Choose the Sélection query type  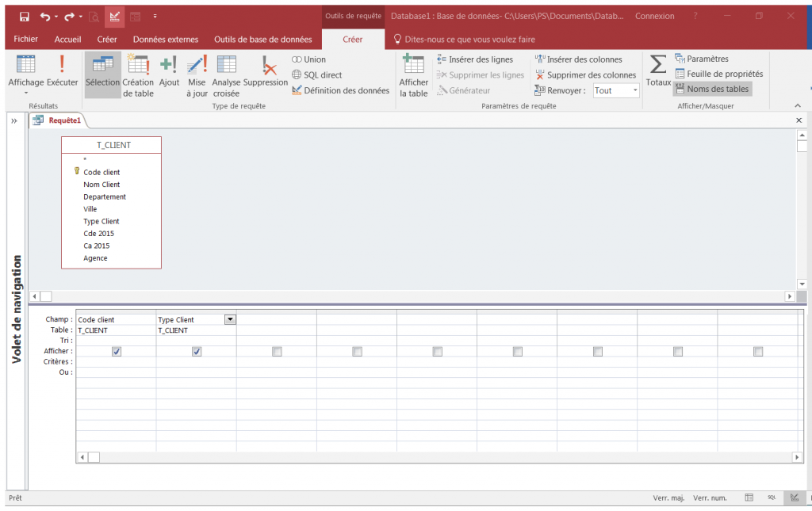point(102,74)
